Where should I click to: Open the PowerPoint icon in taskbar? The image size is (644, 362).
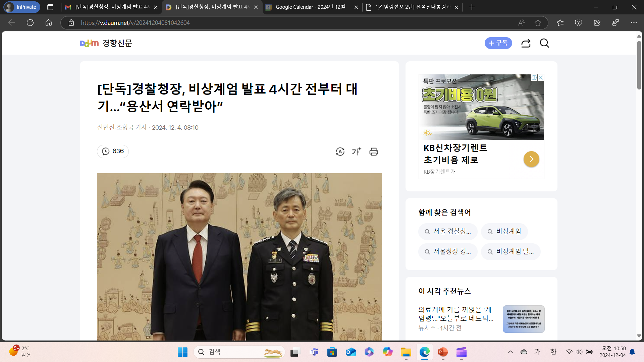443,352
